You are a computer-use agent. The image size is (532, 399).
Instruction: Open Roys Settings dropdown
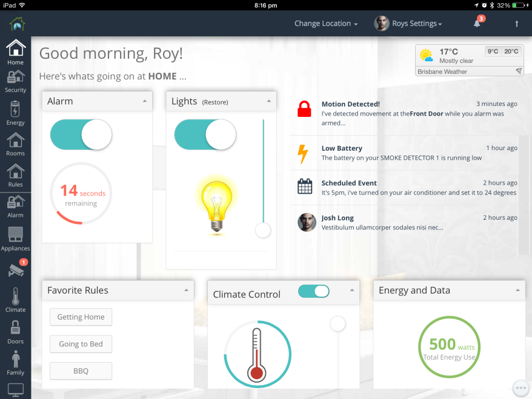(x=417, y=24)
